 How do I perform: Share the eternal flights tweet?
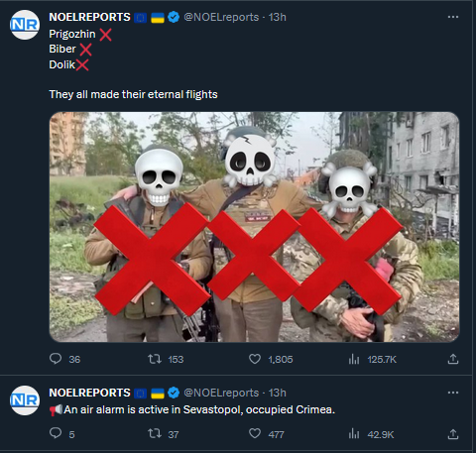(453, 359)
